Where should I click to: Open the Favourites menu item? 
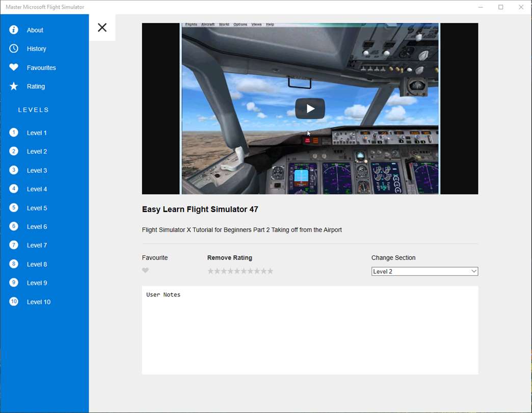coord(41,67)
